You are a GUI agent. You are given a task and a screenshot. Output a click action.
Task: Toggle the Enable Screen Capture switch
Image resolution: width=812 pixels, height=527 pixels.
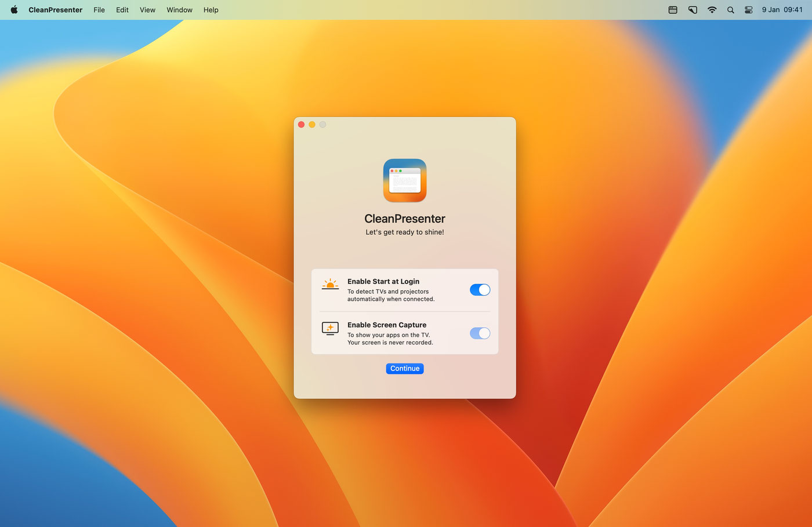[x=480, y=333]
